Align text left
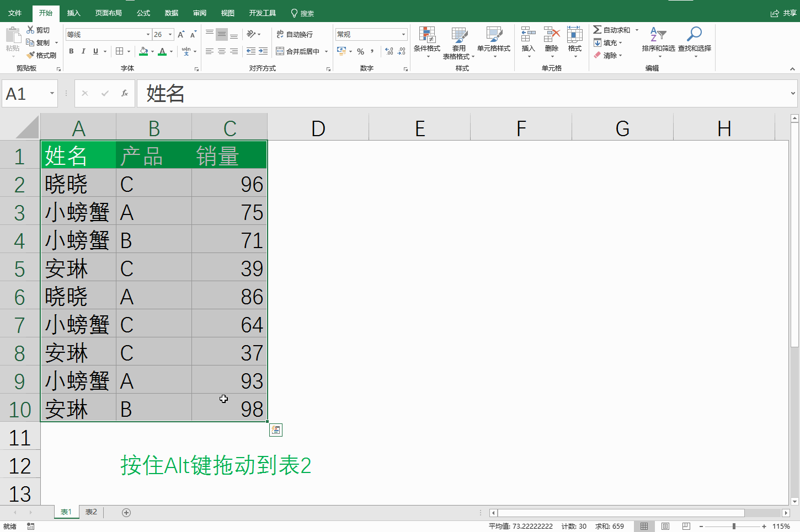This screenshot has width=800, height=532. coord(210,51)
